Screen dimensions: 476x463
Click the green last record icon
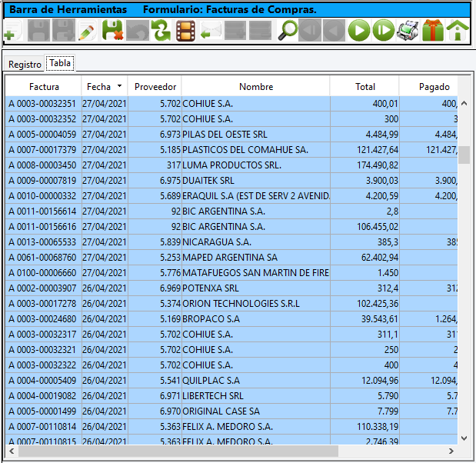[384, 30]
